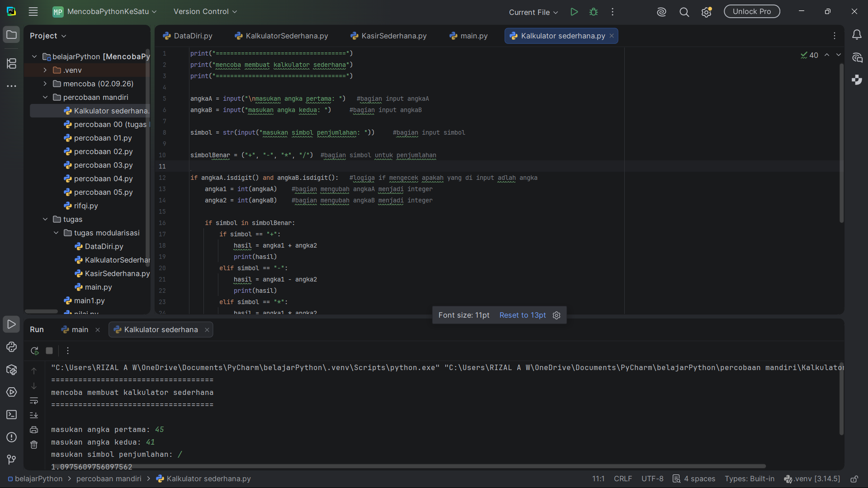This screenshot has width=868, height=488.
Task: Open the Problems tool window
Action: coord(12,437)
